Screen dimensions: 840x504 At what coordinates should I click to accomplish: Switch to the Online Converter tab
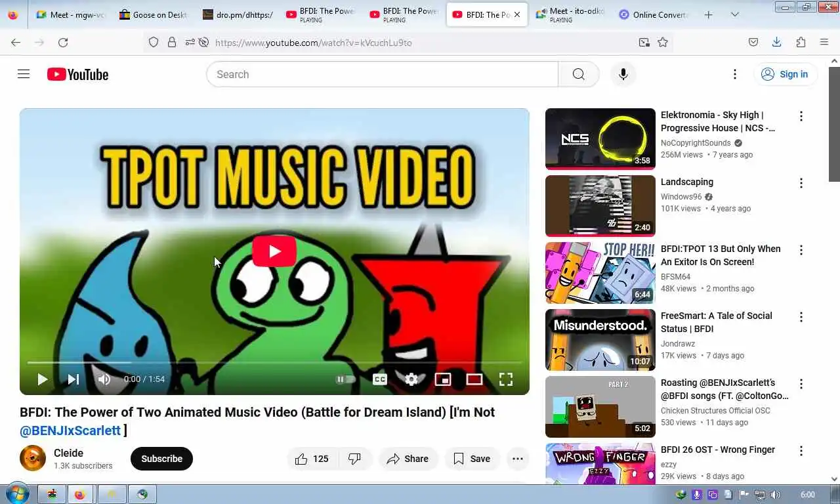tap(653, 14)
